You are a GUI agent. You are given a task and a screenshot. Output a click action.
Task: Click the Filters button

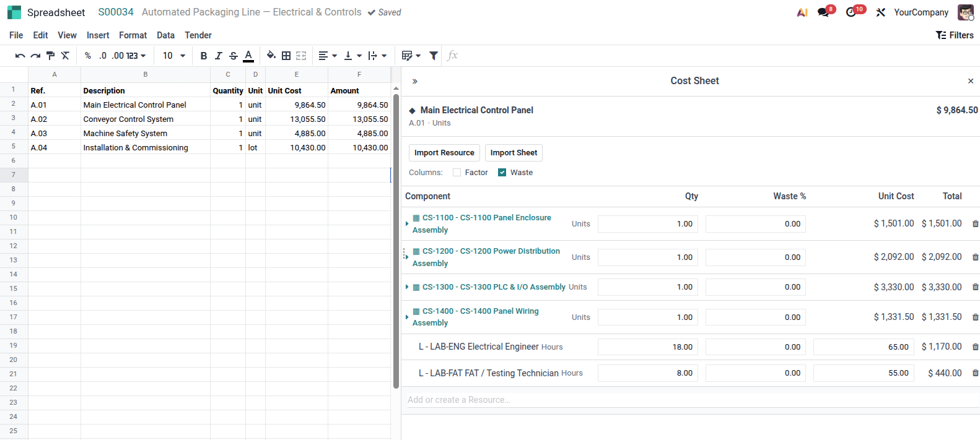[x=955, y=35]
